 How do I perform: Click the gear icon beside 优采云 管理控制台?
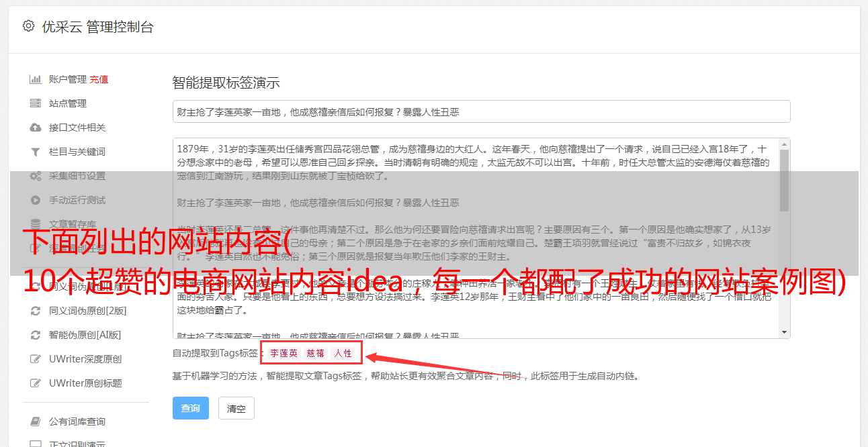coord(28,26)
